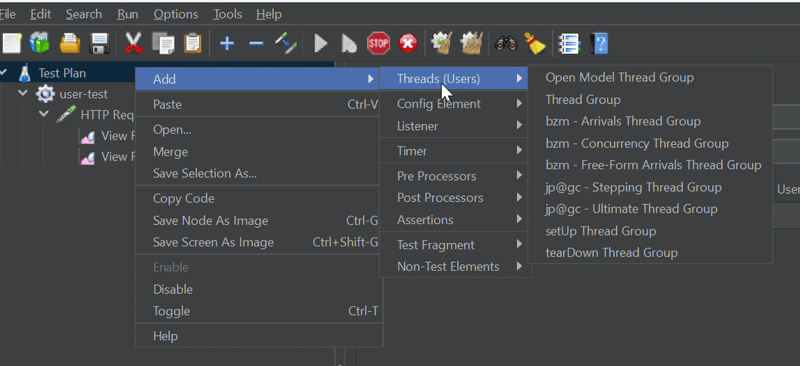Open the Options menu
800x366 pixels.
176,14
